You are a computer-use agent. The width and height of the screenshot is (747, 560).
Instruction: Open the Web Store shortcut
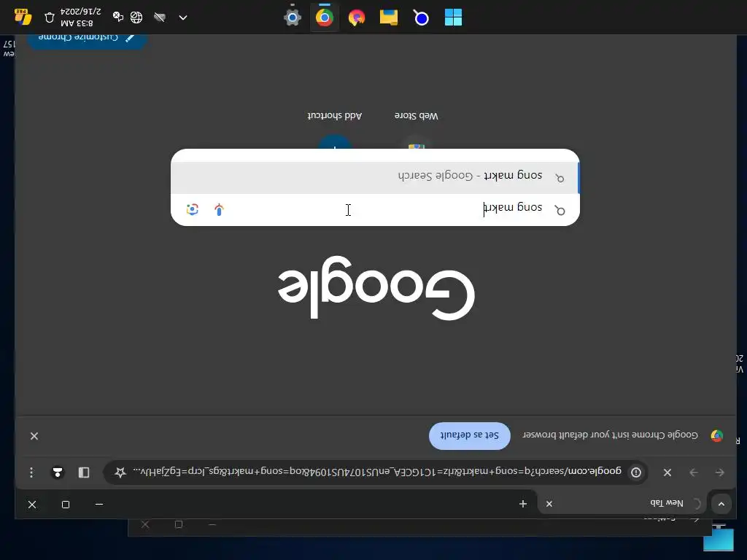[417, 131]
